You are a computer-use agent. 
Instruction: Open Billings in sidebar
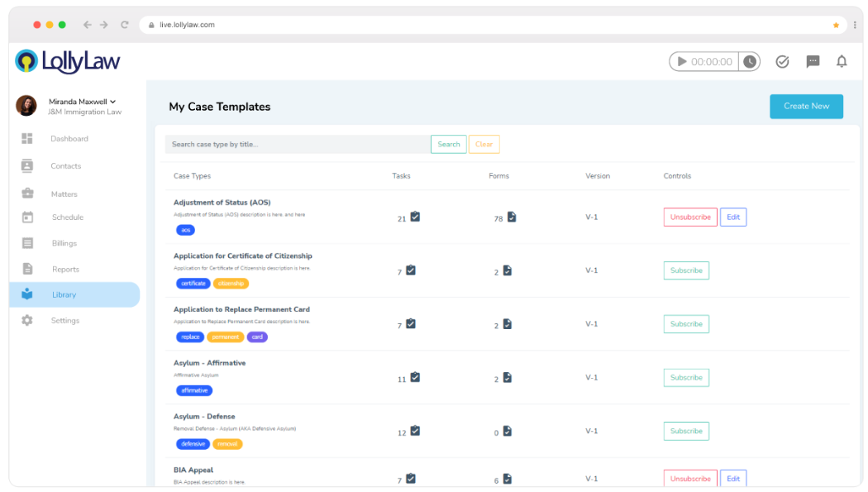pyautogui.click(x=64, y=243)
